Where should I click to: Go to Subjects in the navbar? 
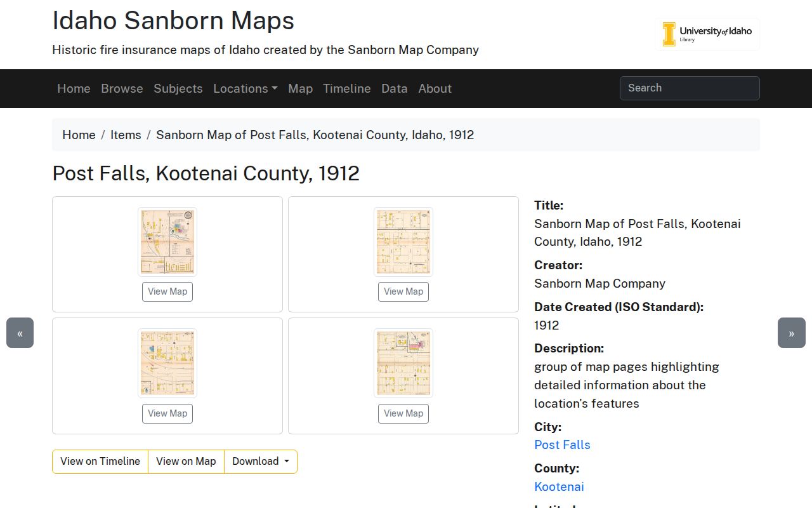pos(178,88)
